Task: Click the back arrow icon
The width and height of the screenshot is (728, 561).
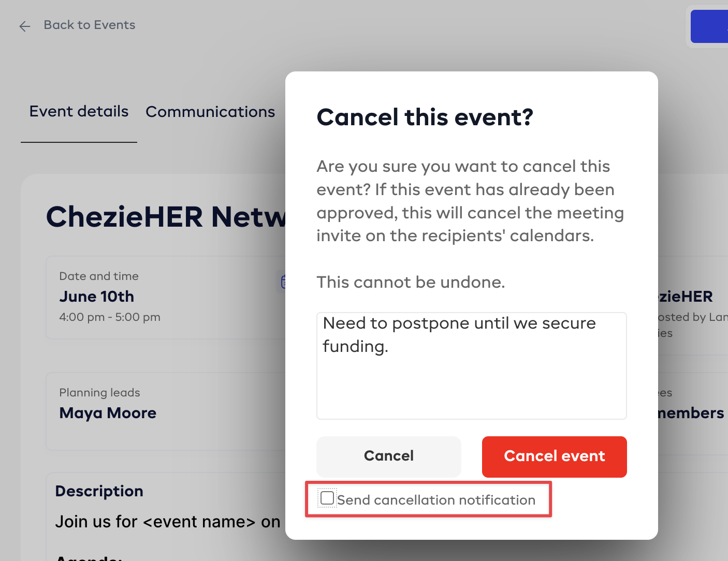Action: click(x=24, y=26)
